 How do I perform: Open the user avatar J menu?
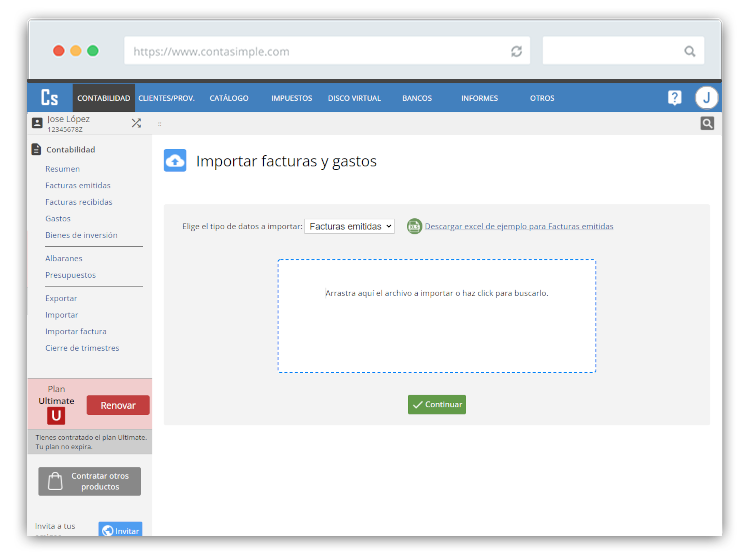click(707, 98)
